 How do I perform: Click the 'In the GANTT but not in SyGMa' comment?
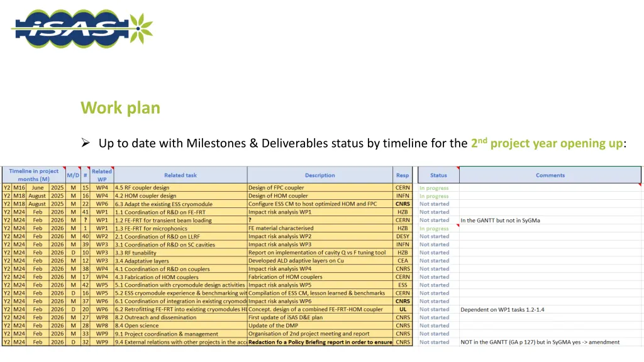tap(500, 221)
